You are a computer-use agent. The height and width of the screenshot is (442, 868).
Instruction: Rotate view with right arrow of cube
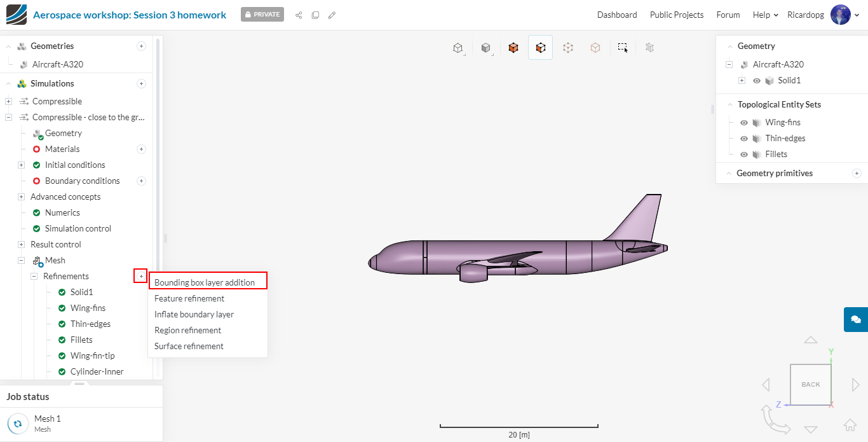coord(855,384)
